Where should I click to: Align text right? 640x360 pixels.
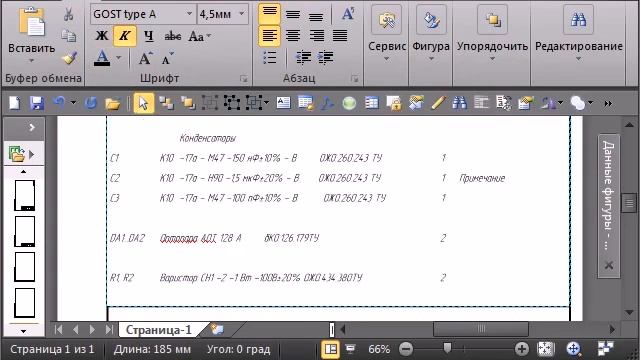click(316, 36)
